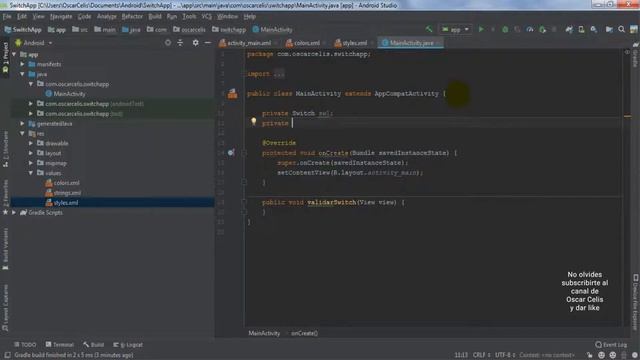Open the File menu
Screen dimensions: 640x360
point(7,17)
